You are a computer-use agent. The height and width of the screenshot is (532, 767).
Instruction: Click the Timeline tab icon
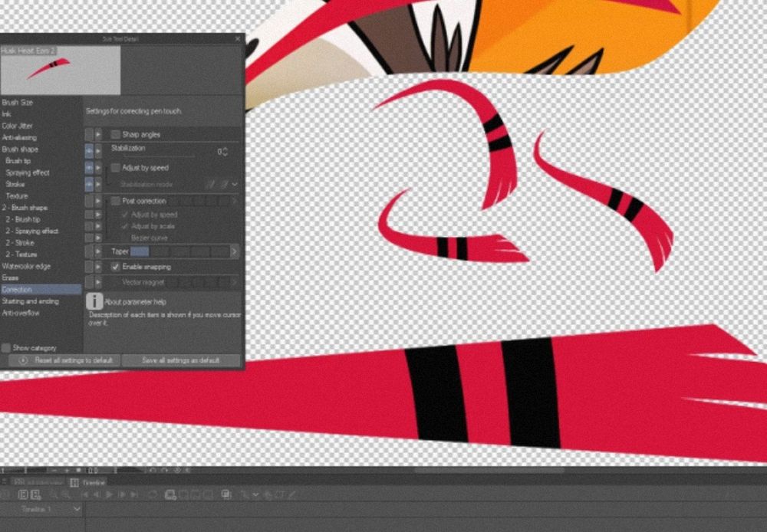(74, 482)
